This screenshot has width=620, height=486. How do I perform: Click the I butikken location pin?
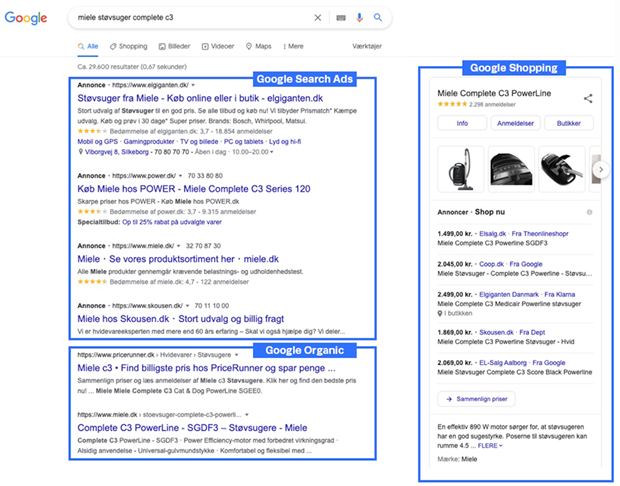tap(440, 314)
